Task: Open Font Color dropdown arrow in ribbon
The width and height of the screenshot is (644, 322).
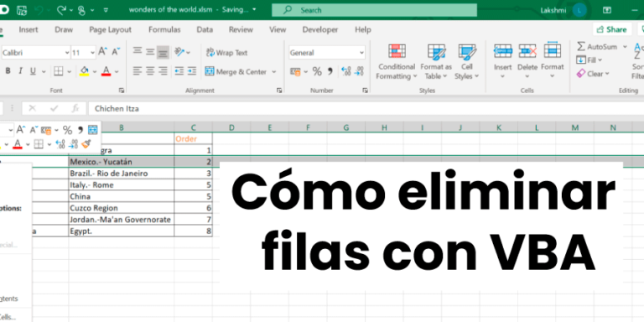Action: click(117, 72)
